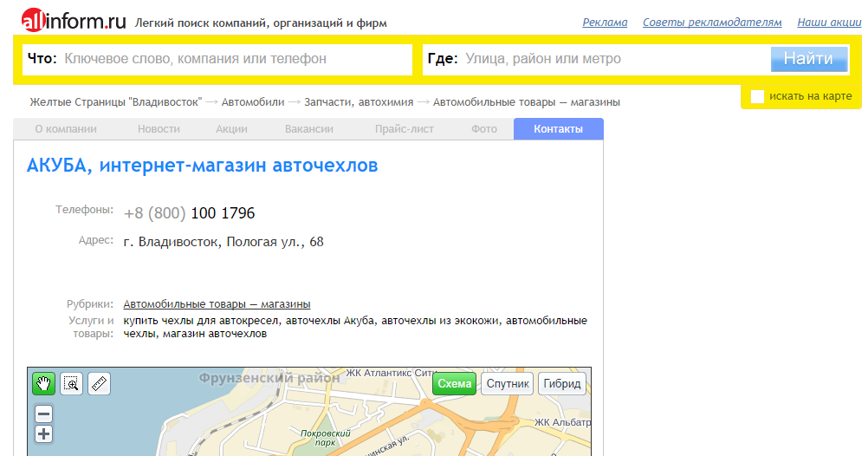Viewport: 868px width, 456px height.
Task: Click services text 'купить чехлы для автокресел'
Action: 203,321
